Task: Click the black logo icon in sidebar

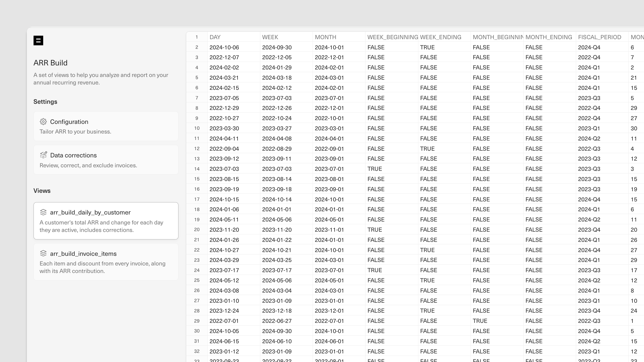Action: coord(38,40)
